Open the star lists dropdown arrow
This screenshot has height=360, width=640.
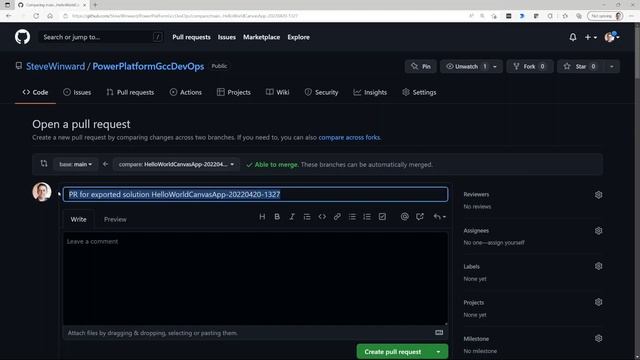[611, 67]
